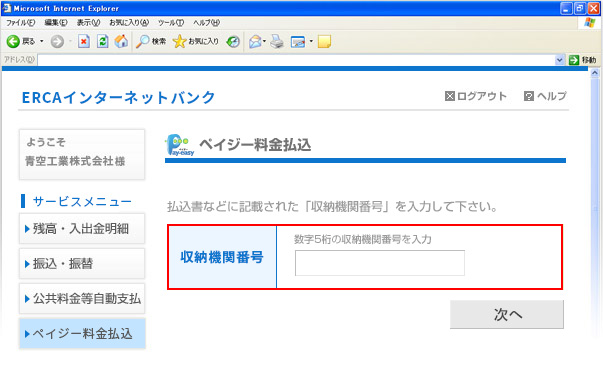Click the green Go arrow icon
This screenshot has width=603, height=380.
573,60
